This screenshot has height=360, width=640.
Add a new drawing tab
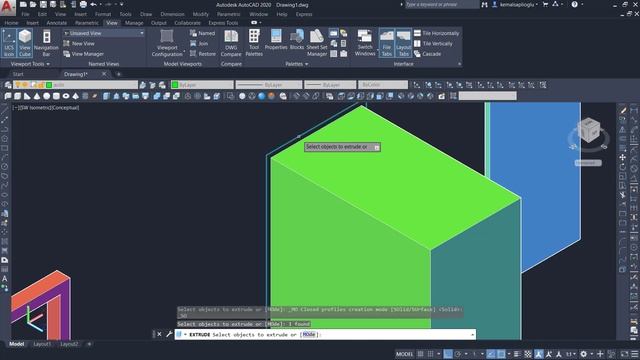click(119, 74)
